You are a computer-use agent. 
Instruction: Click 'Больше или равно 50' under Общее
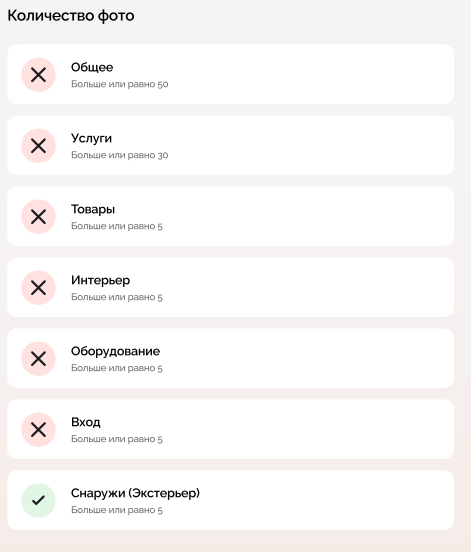pyautogui.click(x=120, y=84)
